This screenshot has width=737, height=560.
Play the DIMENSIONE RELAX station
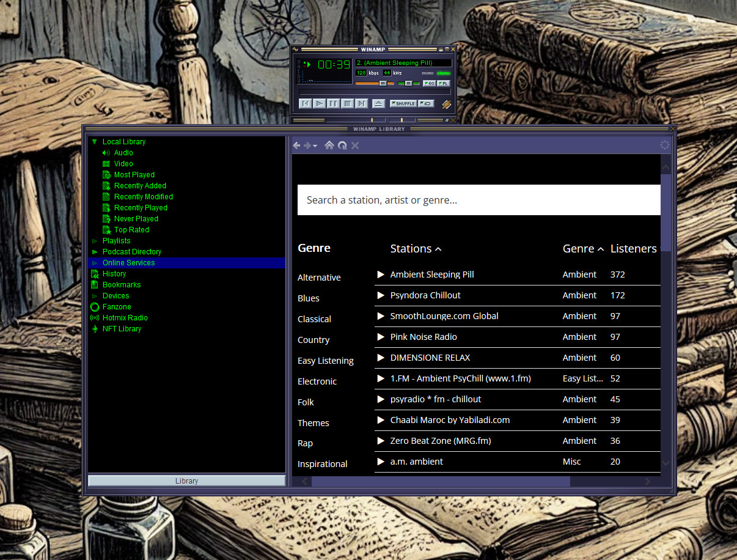click(x=381, y=358)
